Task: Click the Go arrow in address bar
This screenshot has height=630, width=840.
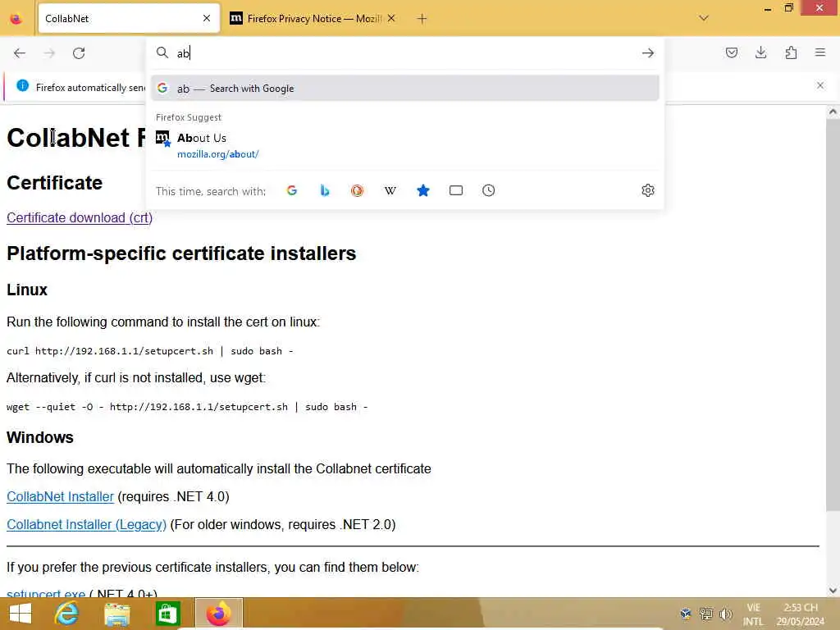Action: pyautogui.click(x=648, y=53)
